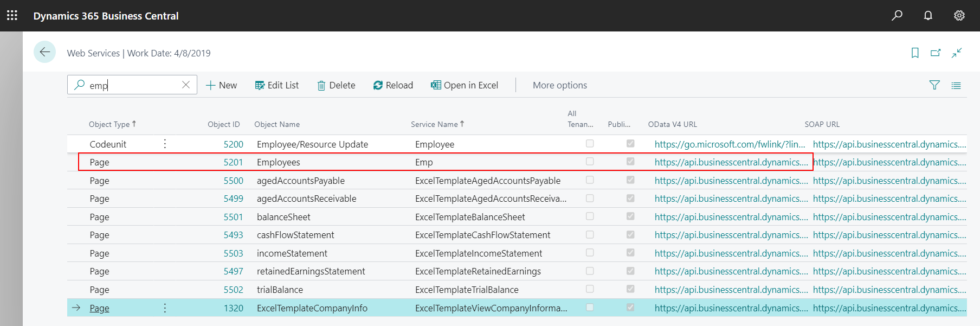Select agedAccountsReceivable object name
The image size is (980, 326).
point(306,199)
